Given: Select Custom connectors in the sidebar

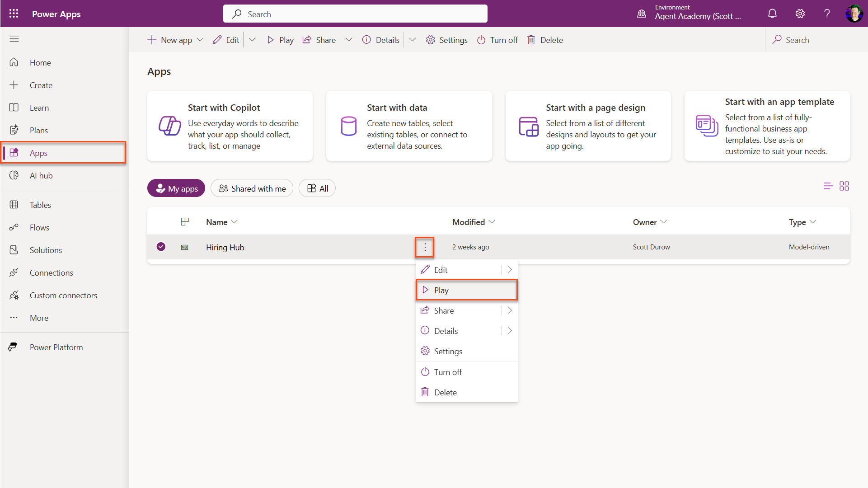Looking at the screenshot, I should (x=63, y=295).
